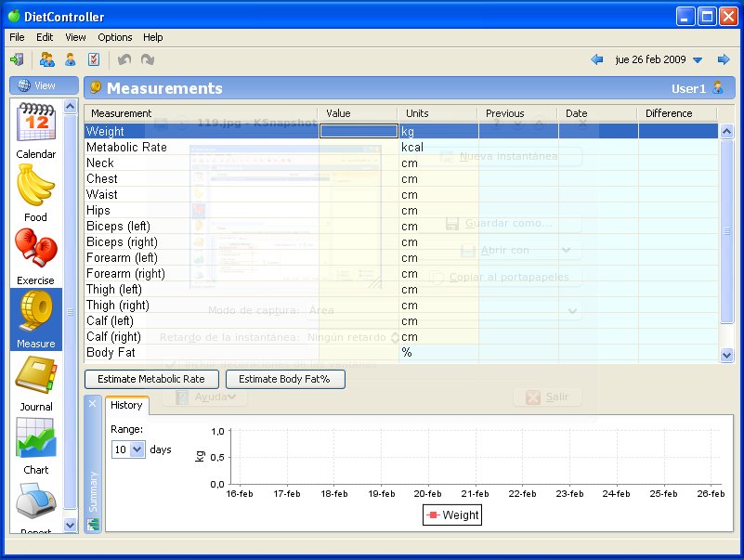
Task: Select the Forearm (left) row
Action: pyautogui.click(x=401, y=257)
